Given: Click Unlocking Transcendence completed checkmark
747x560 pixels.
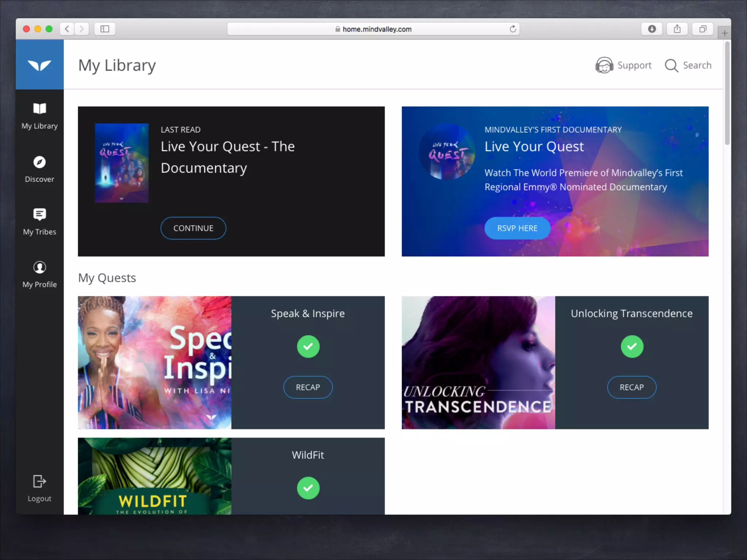Looking at the screenshot, I should point(632,346).
